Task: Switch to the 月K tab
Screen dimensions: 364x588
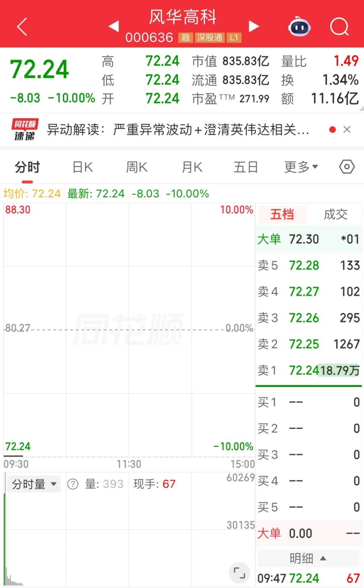Action: tap(192, 167)
